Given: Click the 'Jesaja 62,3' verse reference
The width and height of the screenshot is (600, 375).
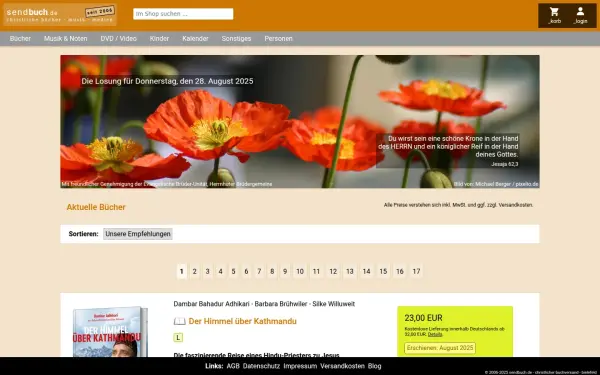Looking at the screenshot, I should pyautogui.click(x=504, y=164).
